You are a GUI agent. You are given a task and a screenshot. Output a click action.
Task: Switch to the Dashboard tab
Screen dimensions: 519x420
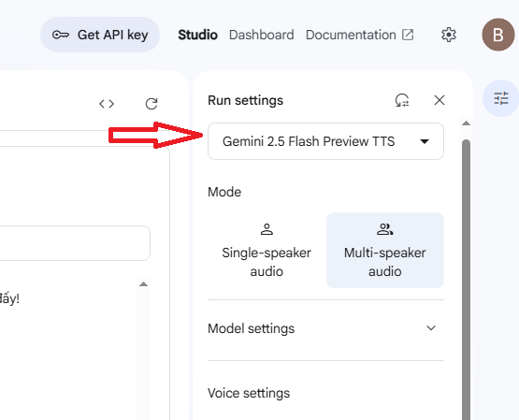point(262,35)
